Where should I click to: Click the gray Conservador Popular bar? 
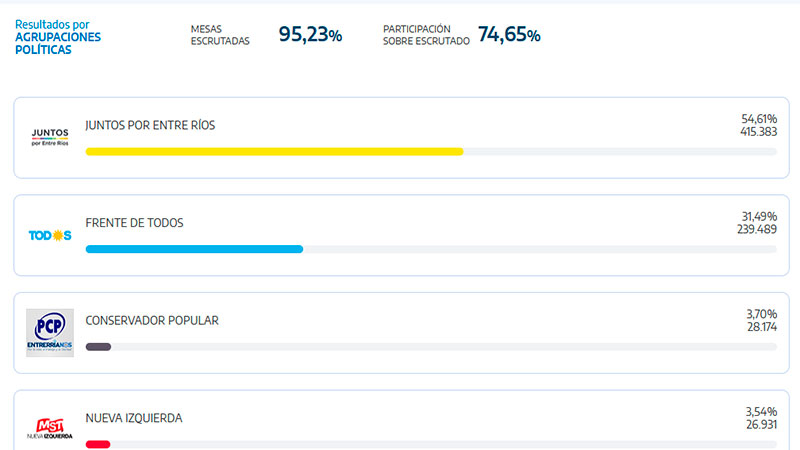point(98,347)
